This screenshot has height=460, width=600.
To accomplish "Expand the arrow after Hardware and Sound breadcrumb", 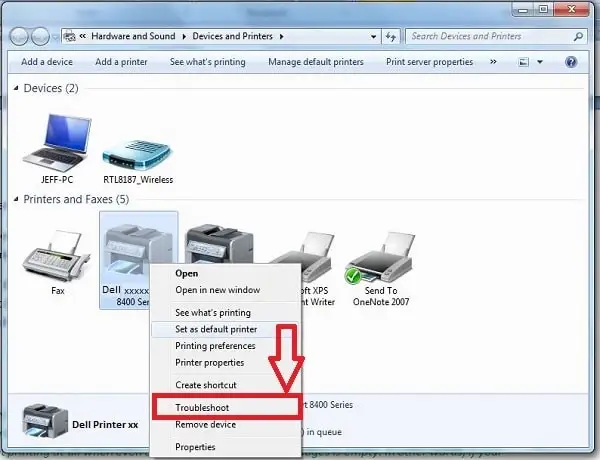I will (x=184, y=36).
